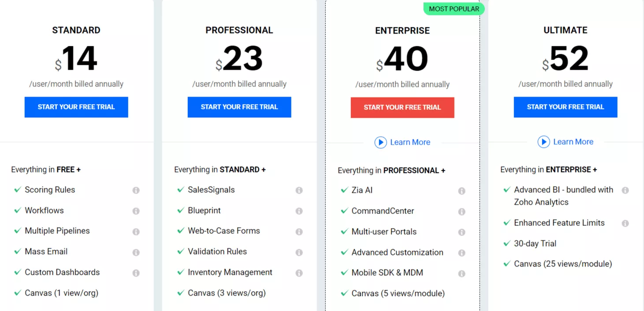Click info icon for Enhanced Feature Limits

[x=625, y=223]
